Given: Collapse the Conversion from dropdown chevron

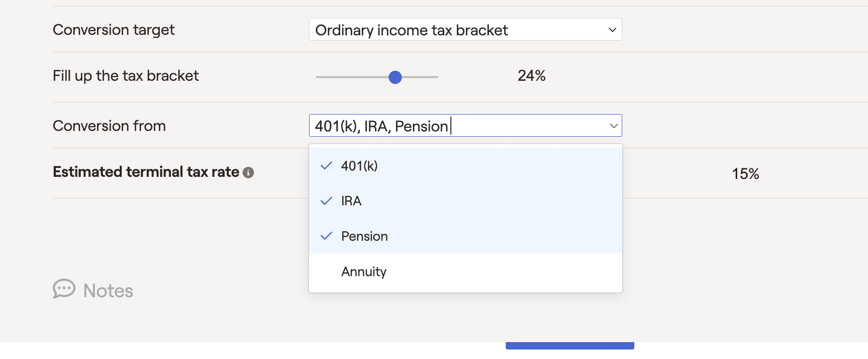Looking at the screenshot, I should 613,126.
